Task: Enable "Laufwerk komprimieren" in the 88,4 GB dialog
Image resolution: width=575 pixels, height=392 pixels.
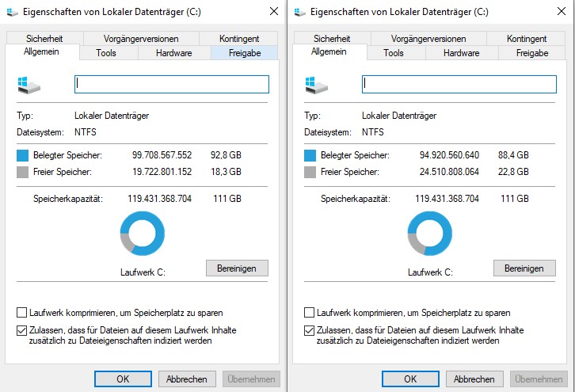Action: click(x=310, y=313)
